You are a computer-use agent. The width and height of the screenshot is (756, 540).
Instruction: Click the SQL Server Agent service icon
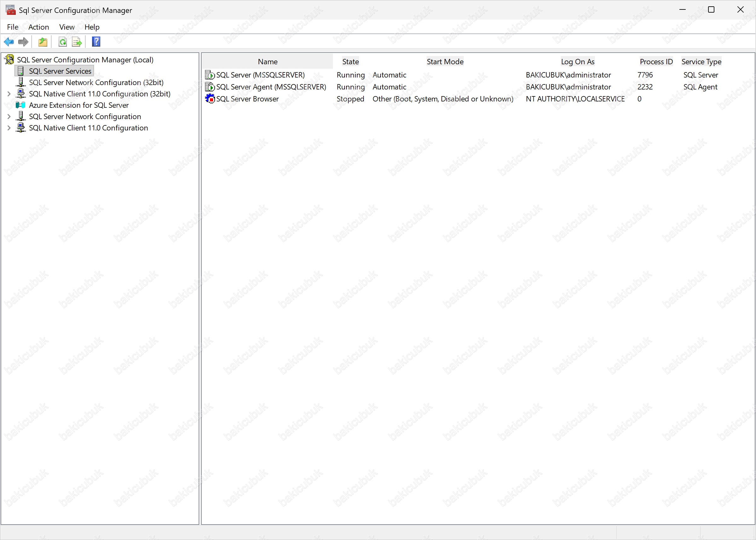click(x=210, y=87)
